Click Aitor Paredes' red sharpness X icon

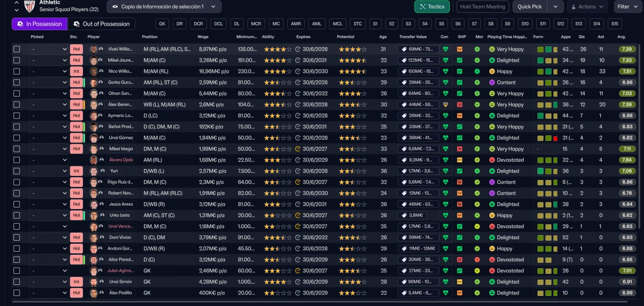click(x=459, y=260)
